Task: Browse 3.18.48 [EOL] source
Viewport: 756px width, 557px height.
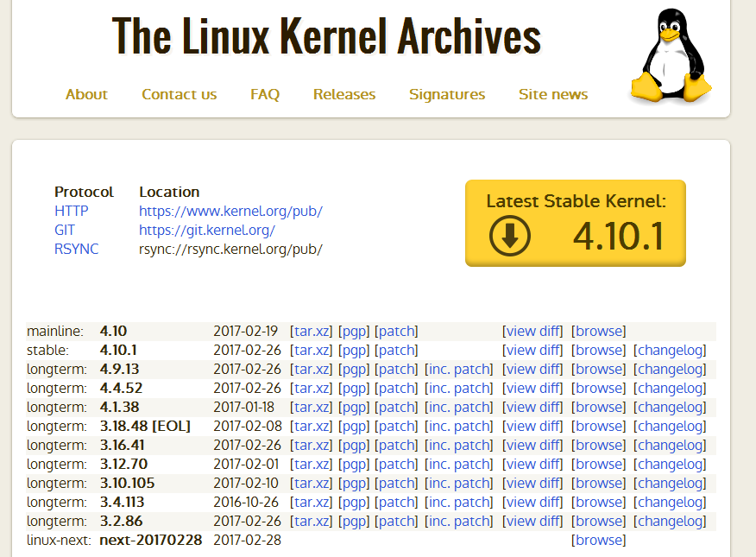Action: pos(598,427)
